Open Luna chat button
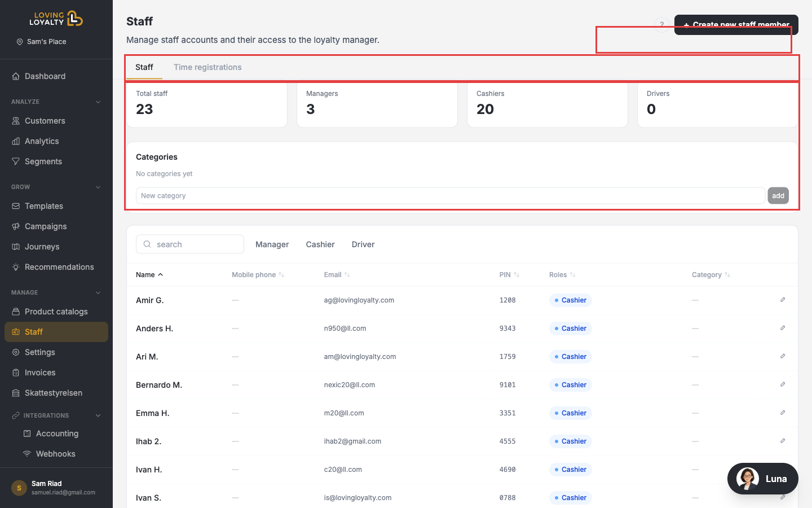The height and width of the screenshot is (508, 812). pos(762,479)
